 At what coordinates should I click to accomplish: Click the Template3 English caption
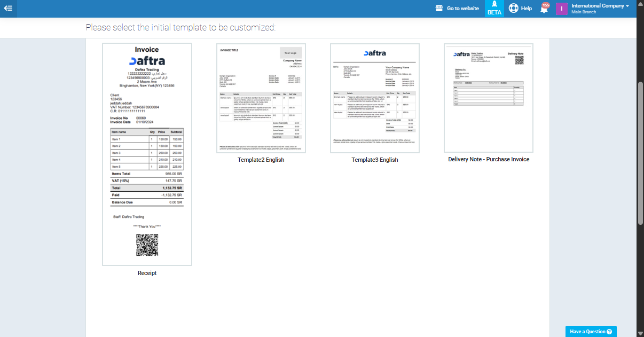[375, 160]
